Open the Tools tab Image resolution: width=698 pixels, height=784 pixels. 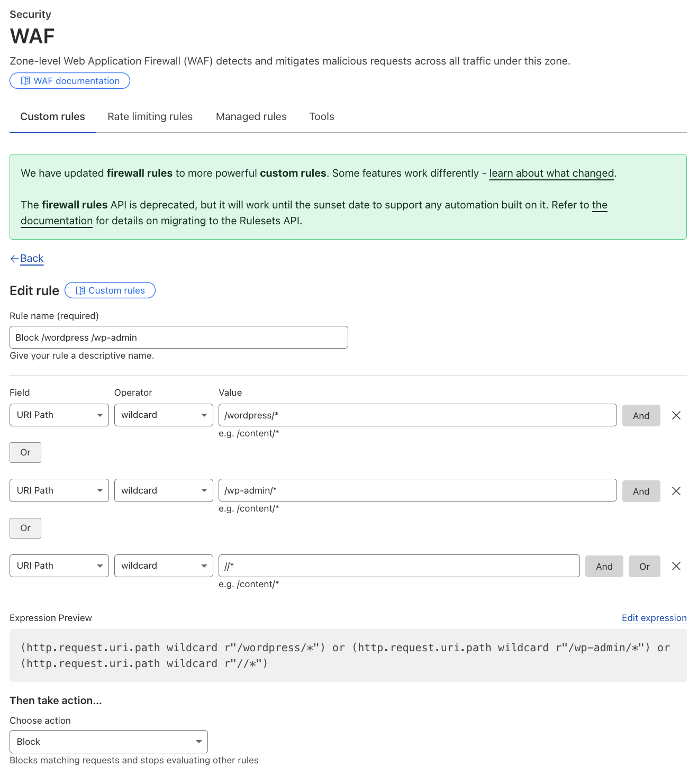tap(322, 116)
